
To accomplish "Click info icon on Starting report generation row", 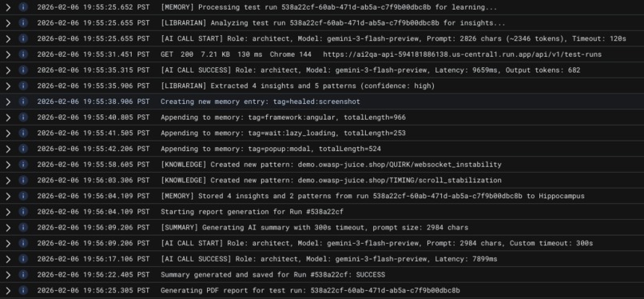I will tap(23, 212).
